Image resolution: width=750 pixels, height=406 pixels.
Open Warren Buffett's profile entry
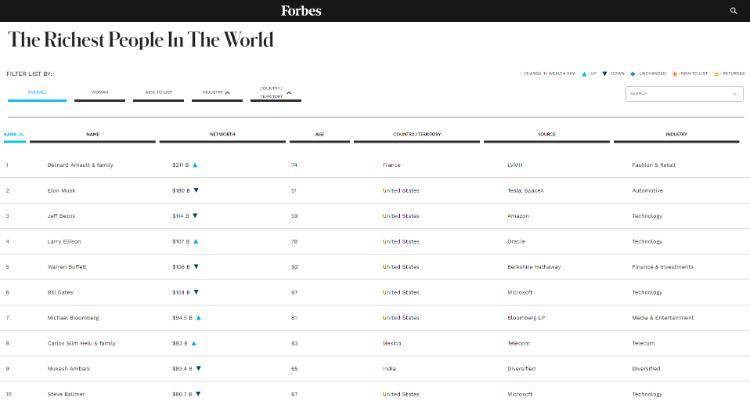click(x=67, y=267)
